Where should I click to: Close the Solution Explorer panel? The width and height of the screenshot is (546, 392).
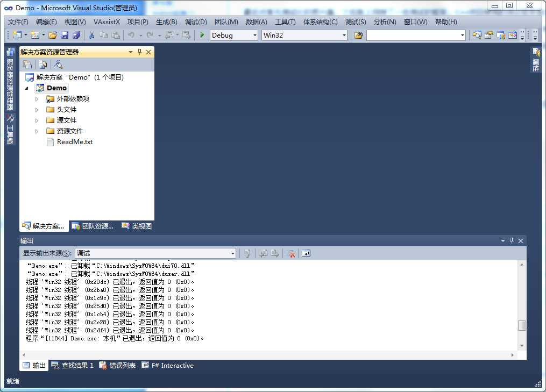click(148, 52)
